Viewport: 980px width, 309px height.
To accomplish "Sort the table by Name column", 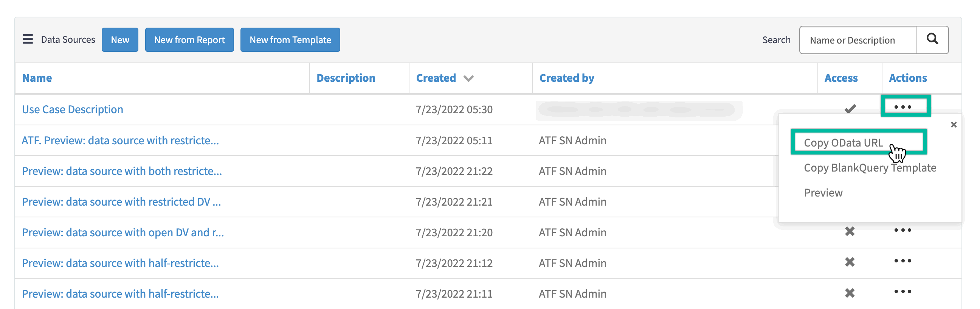I will coord(37,78).
